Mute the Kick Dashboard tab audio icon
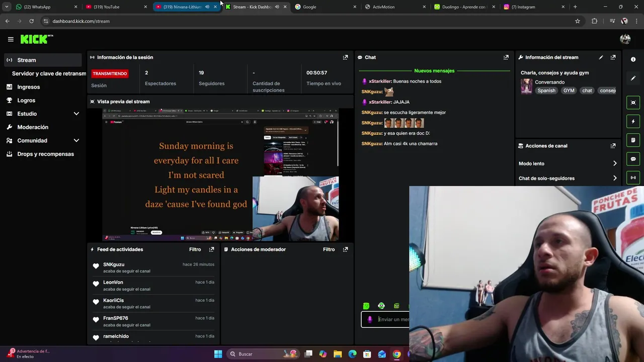The width and height of the screenshot is (644, 362). coord(277,7)
